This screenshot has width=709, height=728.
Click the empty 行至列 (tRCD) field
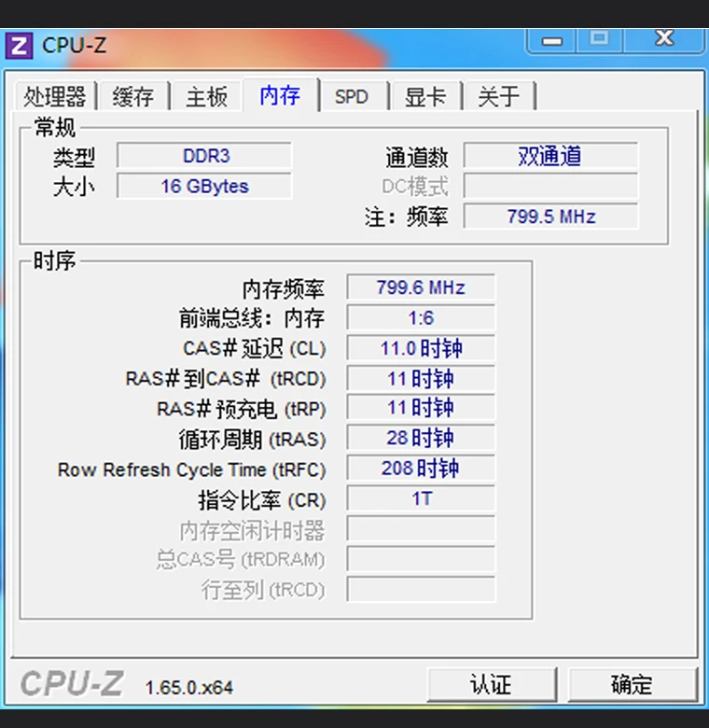(421, 590)
